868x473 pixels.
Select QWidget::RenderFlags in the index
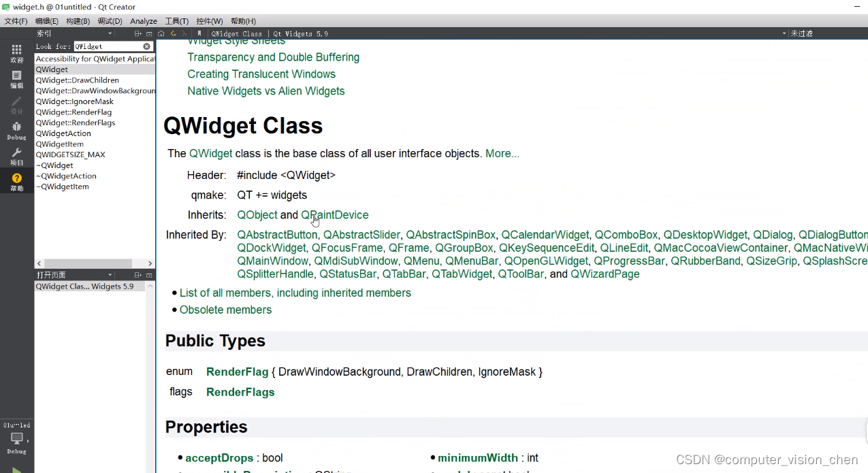tap(95, 123)
